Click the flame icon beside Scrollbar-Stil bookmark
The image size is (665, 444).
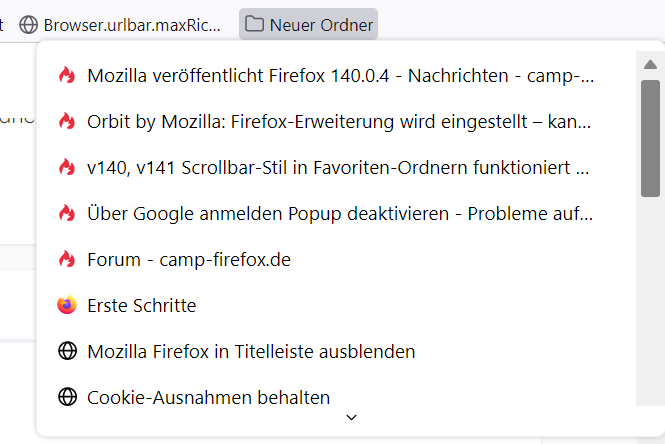click(67, 167)
